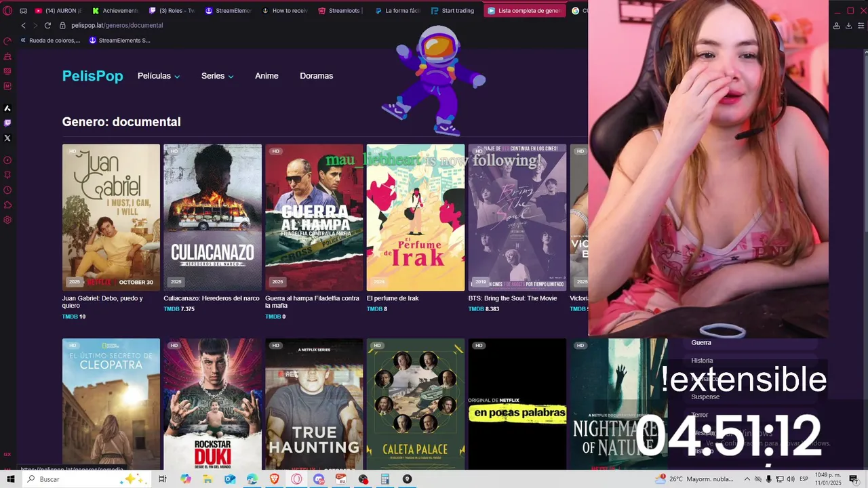This screenshot has height=488, width=868.
Task: Click title Juan Gabriel: Debo, puedo y quiero
Action: pyautogui.click(x=102, y=302)
